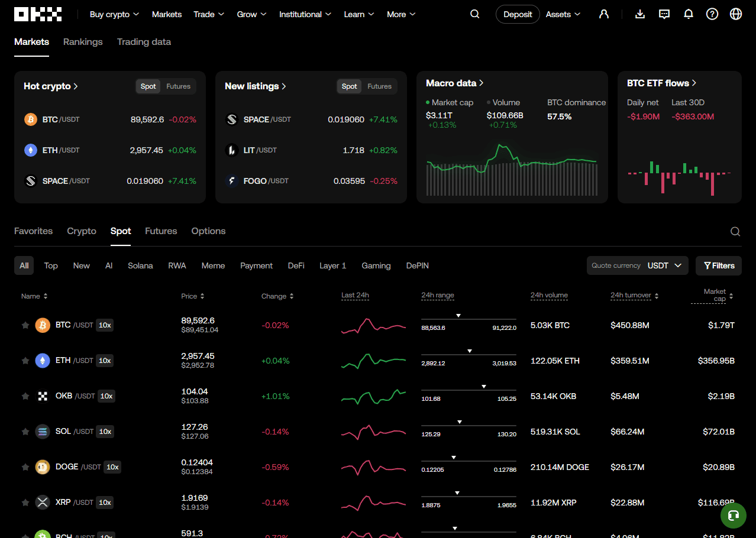Open the Favorites tab
This screenshot has height=538, width=756.
click(33, 231)
